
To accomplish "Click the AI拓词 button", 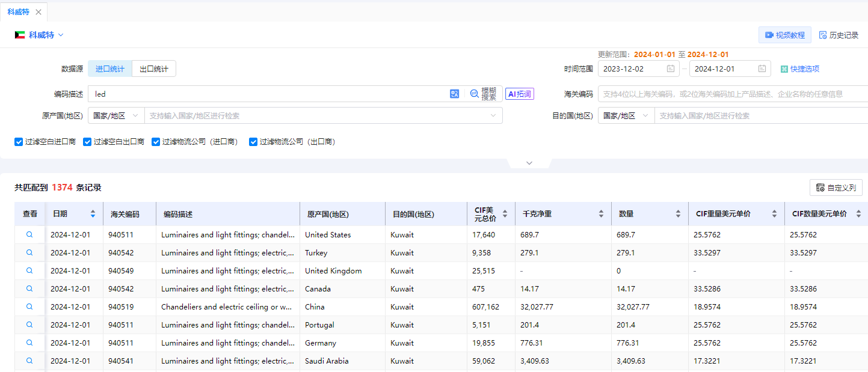I will coord(520,94).
